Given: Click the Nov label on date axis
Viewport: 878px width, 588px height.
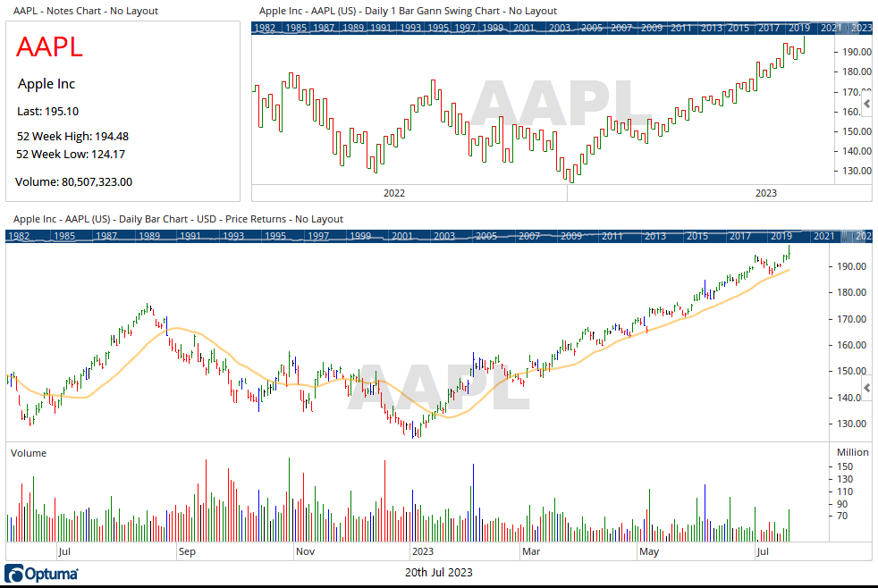Looking at the screenshot, I should pyautogui.click(x=305, y=551).
